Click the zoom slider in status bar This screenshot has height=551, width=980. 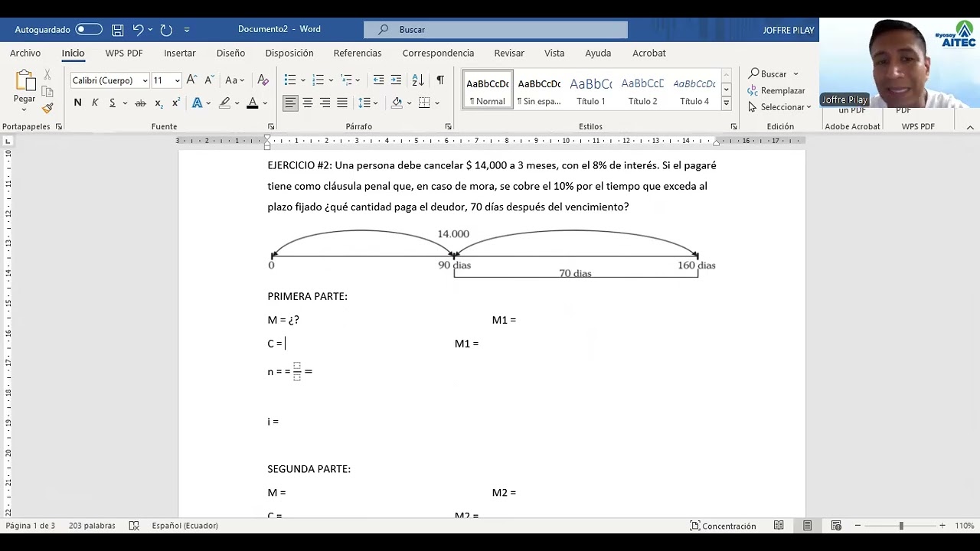click(x=900, y=526)
